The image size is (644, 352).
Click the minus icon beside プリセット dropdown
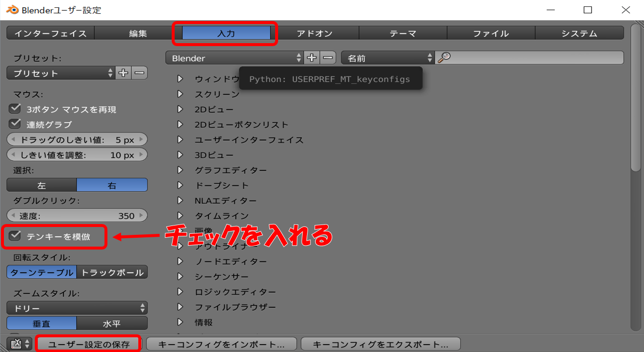point(140,73)
